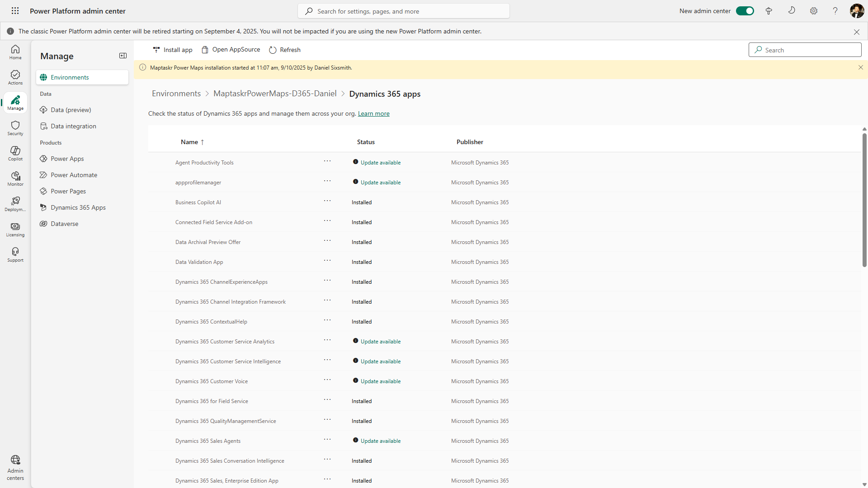Viewport: 868px width, 488px height.
Task: Open the help question mark icon
Action: 835,11
